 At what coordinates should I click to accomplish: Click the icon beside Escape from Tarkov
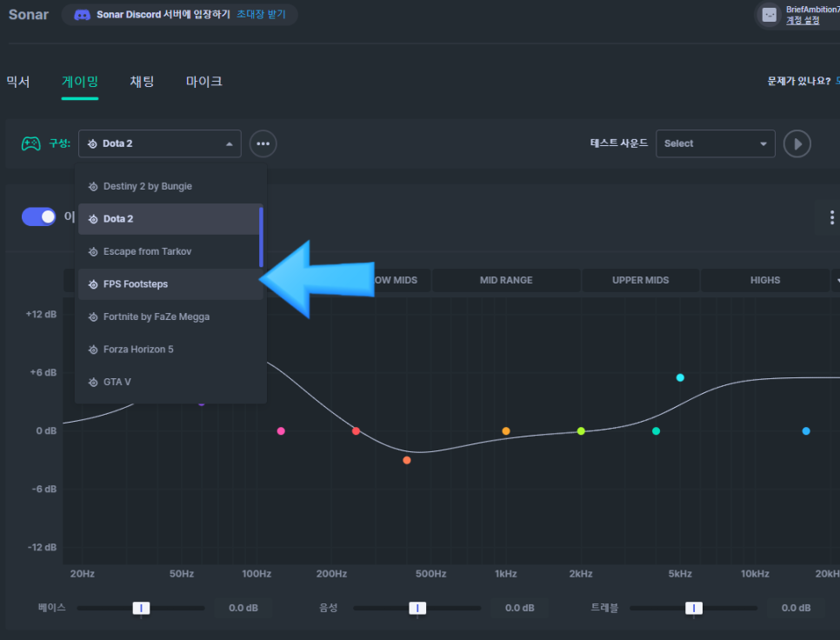point(93,251)
